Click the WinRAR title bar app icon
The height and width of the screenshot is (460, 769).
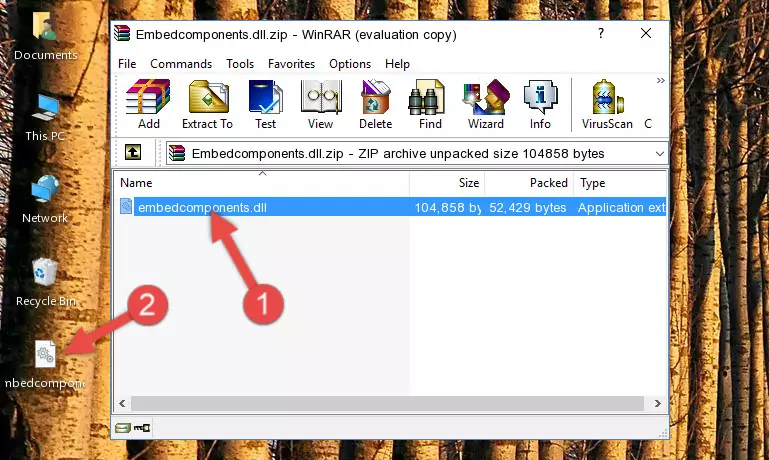click(x=122, y=33)
